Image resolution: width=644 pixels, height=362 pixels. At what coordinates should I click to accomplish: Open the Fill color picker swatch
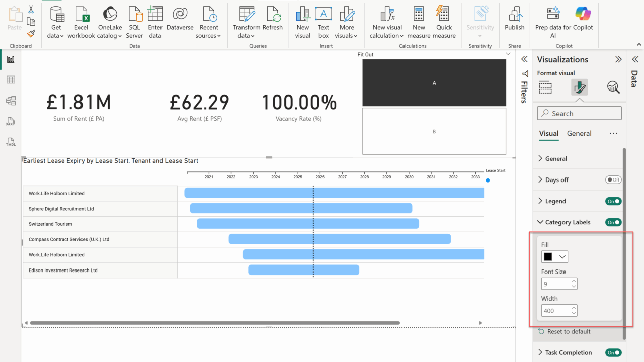tap(554, 257)
